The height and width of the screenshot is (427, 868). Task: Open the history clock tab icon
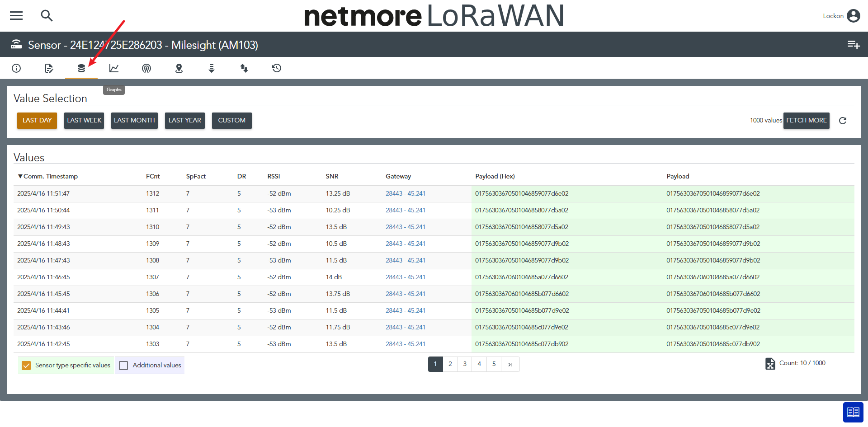tap(277, 68)
